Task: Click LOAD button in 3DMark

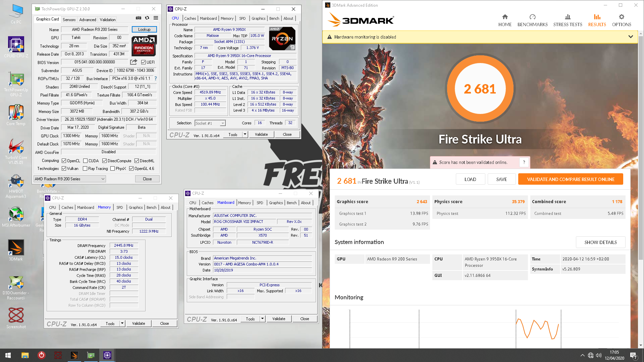Action: 470,179
